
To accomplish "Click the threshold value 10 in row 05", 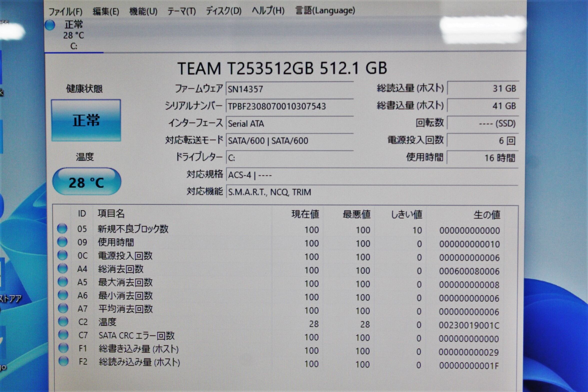I will [417, 230].
